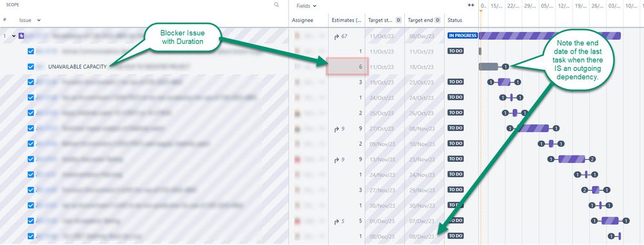Toggle checkbox for the 11/Oct/23 one-day task
This screenshot has width=644, height=245.
coord(31,52)
